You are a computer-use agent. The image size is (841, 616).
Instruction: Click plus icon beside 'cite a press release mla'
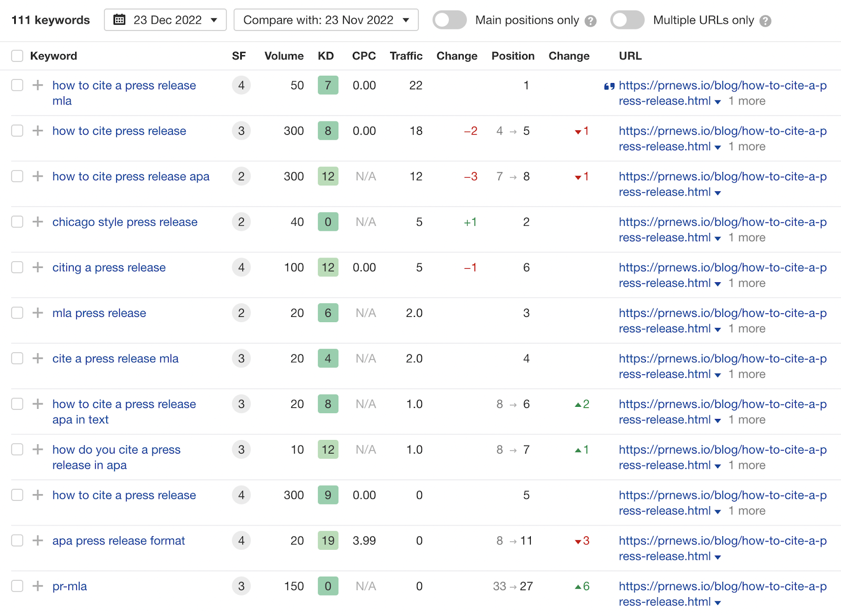pyautogui.click(x=37, y=358)
